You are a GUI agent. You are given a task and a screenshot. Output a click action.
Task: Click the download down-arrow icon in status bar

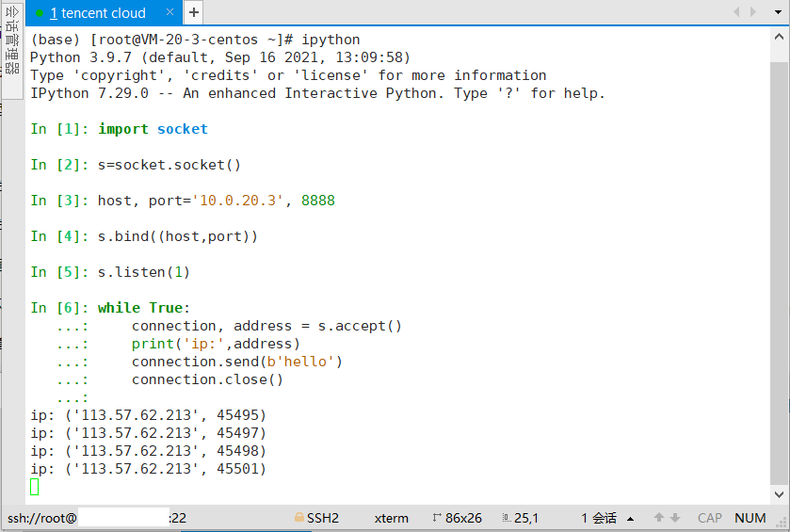point(675,517)
